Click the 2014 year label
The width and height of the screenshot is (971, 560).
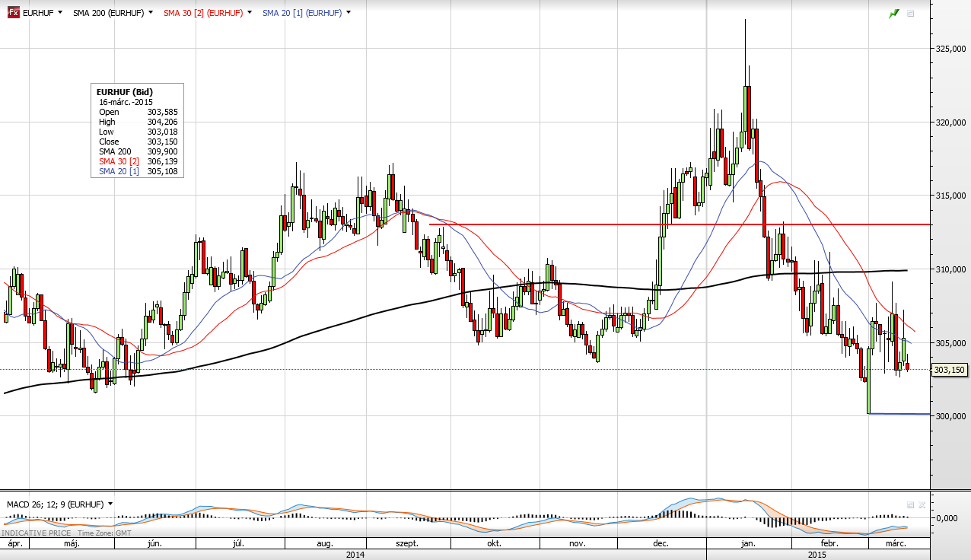tap(355, 555)
